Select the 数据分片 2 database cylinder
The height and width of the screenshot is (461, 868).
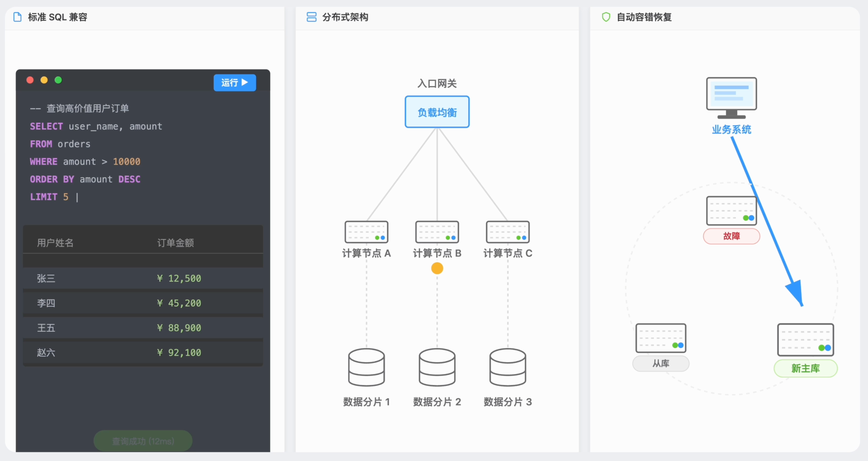[x=437, y=367]
